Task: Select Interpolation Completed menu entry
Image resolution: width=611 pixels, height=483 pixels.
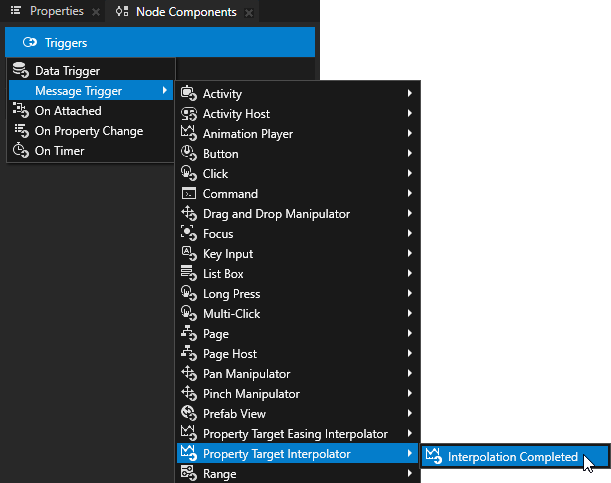Action: (512, 457)
